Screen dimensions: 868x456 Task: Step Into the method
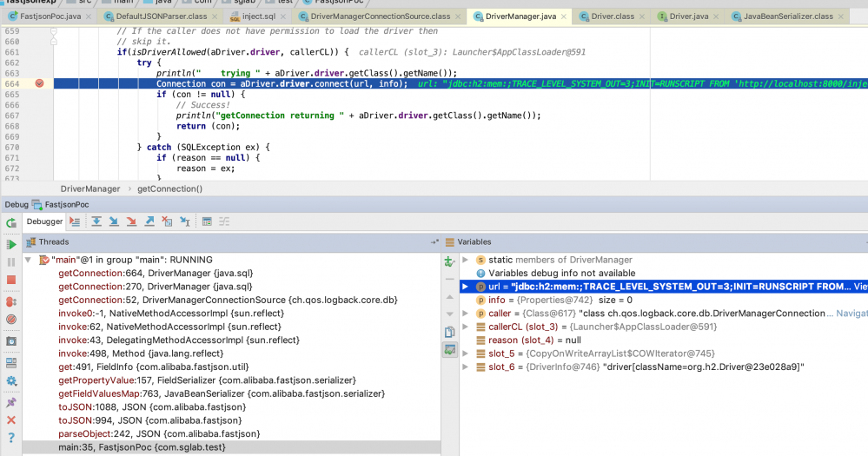[x=114, y=221]
